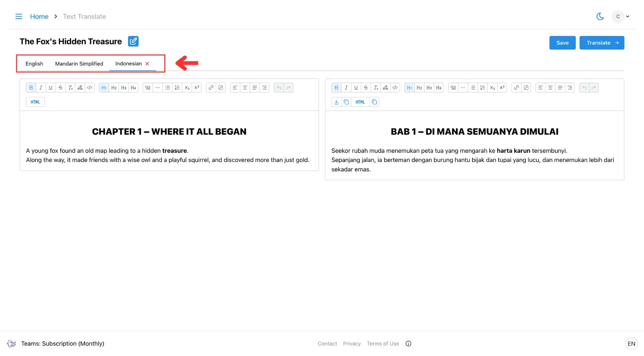Align text left in source editor
The width and height of the screenshot is (644, 356).
click(235, 88)
